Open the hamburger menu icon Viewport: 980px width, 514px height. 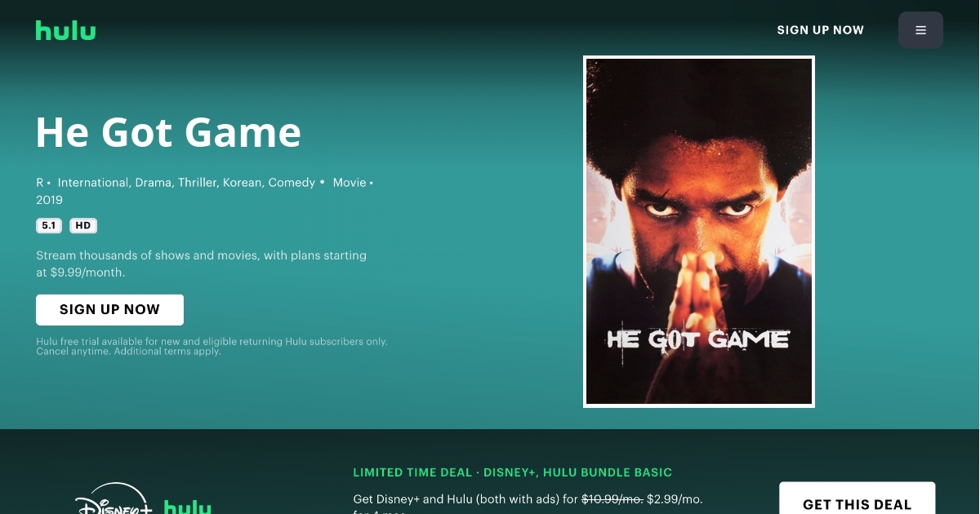920,30
